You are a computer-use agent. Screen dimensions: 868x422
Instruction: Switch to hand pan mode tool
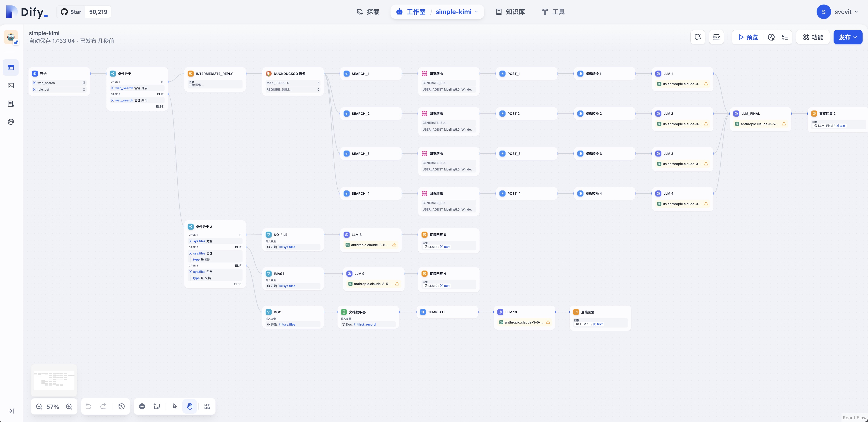click(190, 407)
